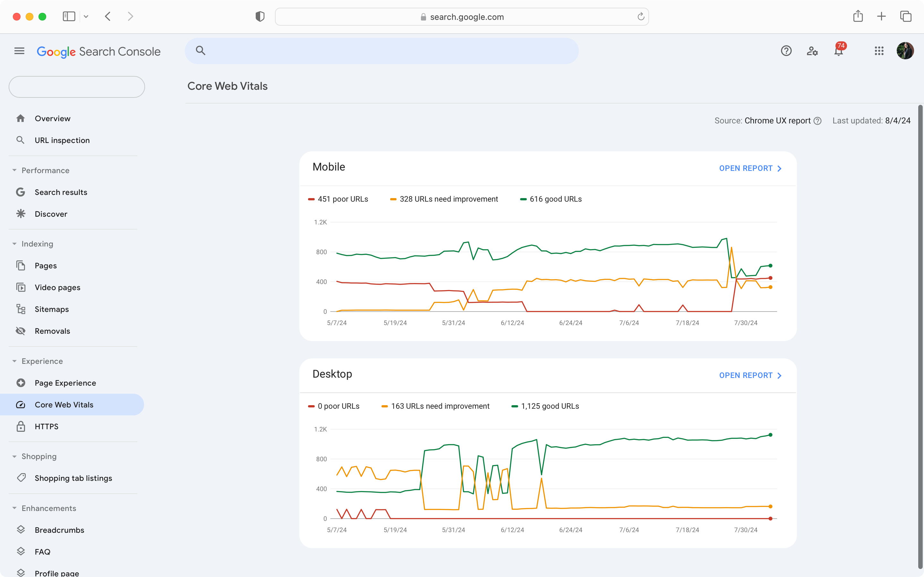The height and width of the screenshot is (577, 924).
Task: Click the Overview home icon
Action: point(21,118)
